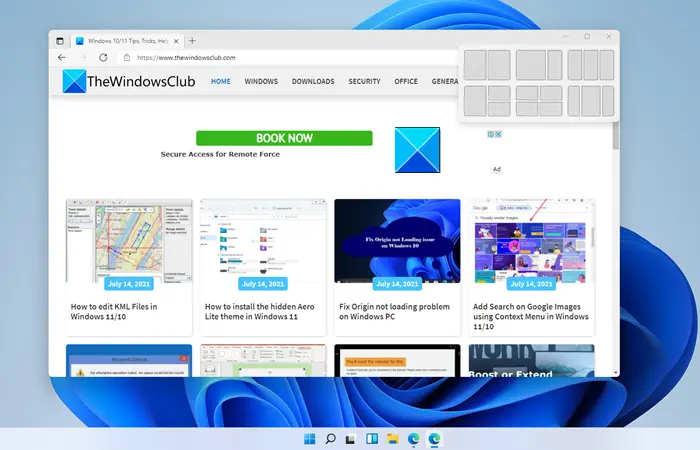Open the OFFICE menu item

click(x=406, y=81)
